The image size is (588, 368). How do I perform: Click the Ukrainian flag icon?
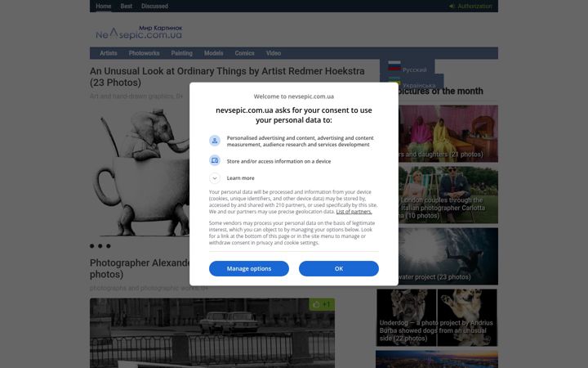[394, 79]
